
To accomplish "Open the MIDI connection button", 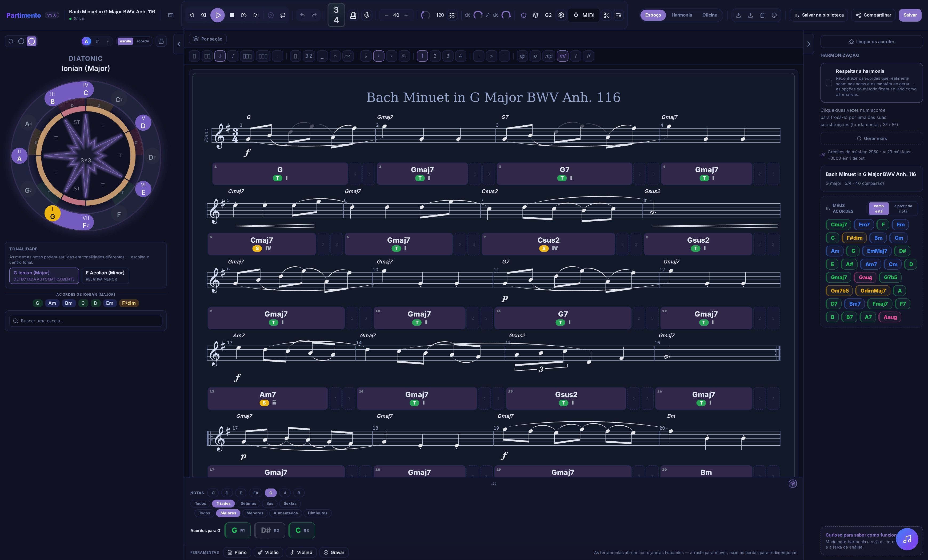I will pos(584,15).
